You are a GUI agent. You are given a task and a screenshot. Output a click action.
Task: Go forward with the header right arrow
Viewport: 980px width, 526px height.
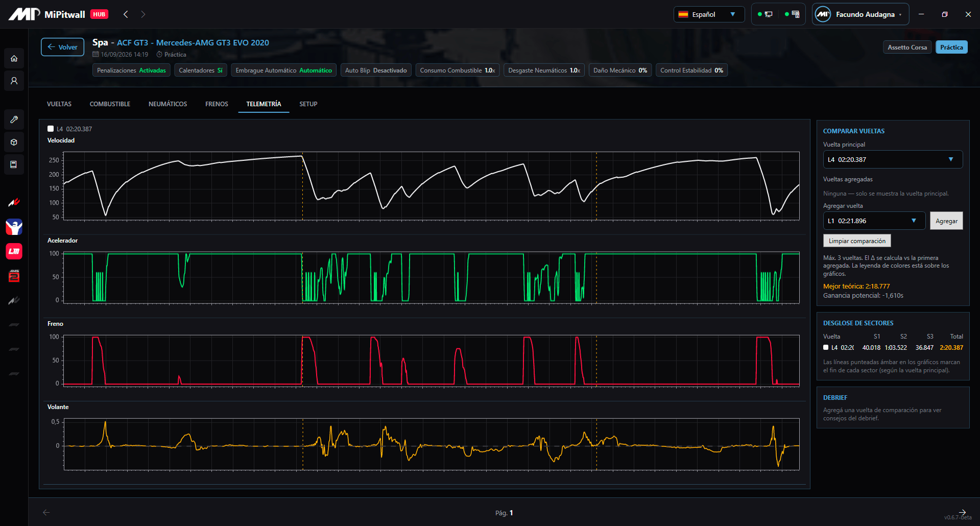click(143, 14)
